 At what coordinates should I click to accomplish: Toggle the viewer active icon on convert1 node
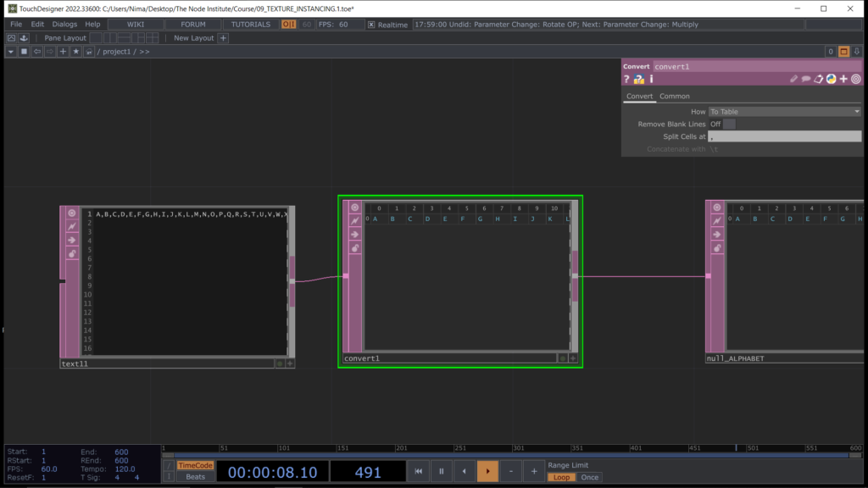tap(355, 208)
